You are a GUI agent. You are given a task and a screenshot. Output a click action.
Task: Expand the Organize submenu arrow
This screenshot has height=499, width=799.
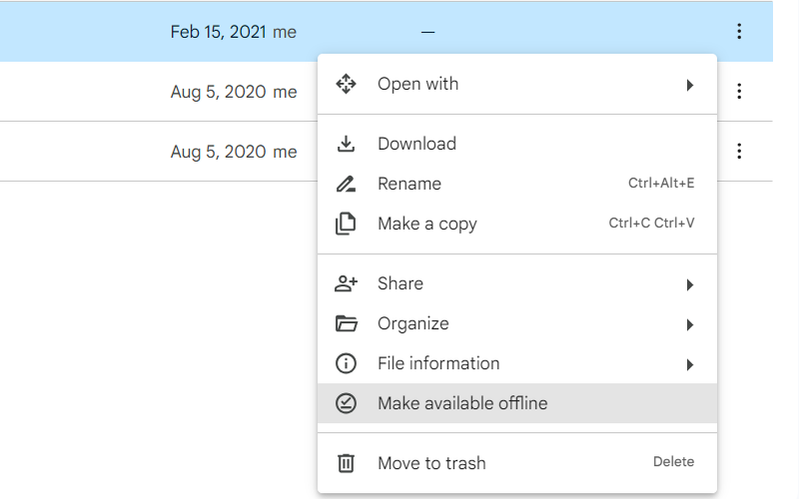pyautogui.click(x=689, y=325)
